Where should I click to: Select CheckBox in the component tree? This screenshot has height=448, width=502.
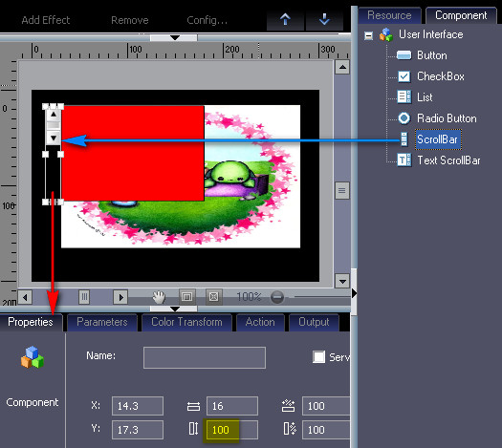pyautogui.click(x=441, y=76)
